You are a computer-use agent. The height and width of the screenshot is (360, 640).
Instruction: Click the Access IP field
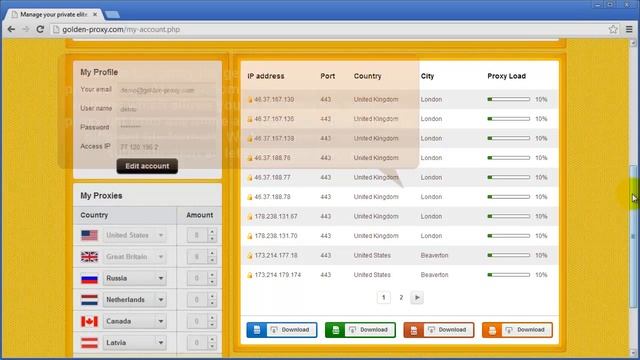click(x=167, y=147)
